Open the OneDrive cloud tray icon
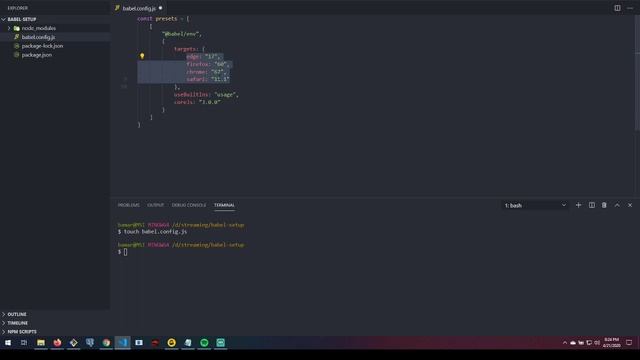Screen dimensions: 640x360 573,343
